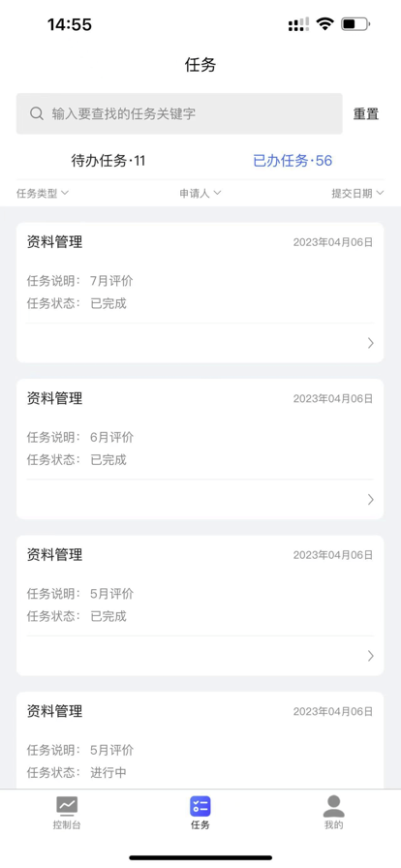Tap the Wi-Fi icon in status bar
Screen dimensions: 401x868
tap(324, 24)
